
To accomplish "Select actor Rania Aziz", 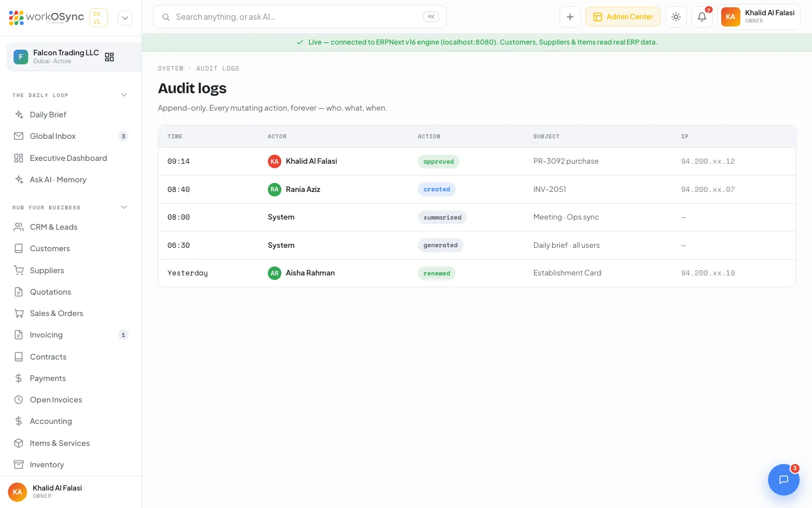I will pos(294,189).
